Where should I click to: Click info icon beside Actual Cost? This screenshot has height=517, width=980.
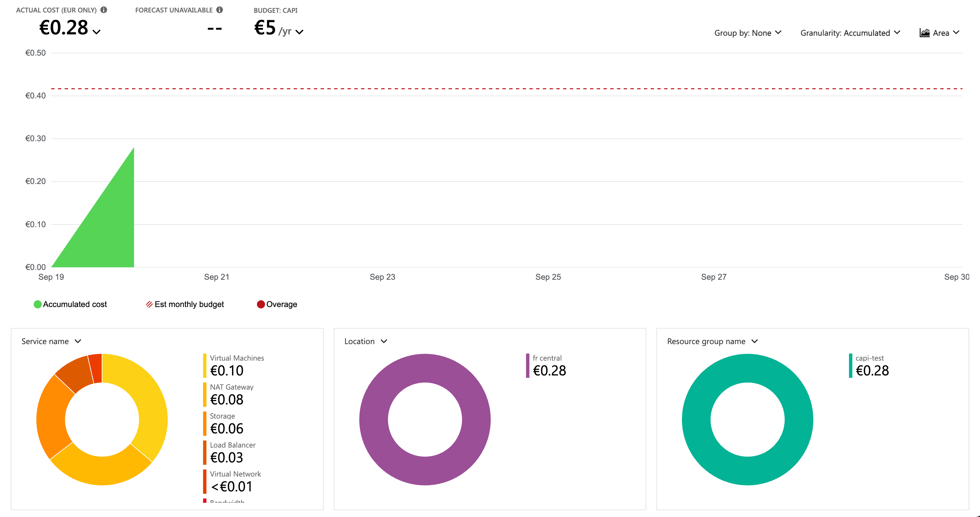(103, 10)
